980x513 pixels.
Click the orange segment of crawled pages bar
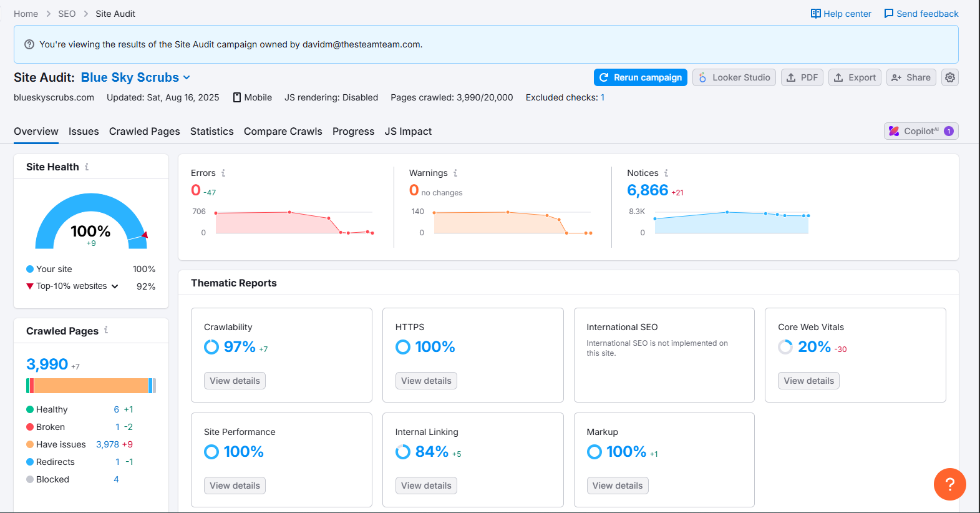click(91, 386)
